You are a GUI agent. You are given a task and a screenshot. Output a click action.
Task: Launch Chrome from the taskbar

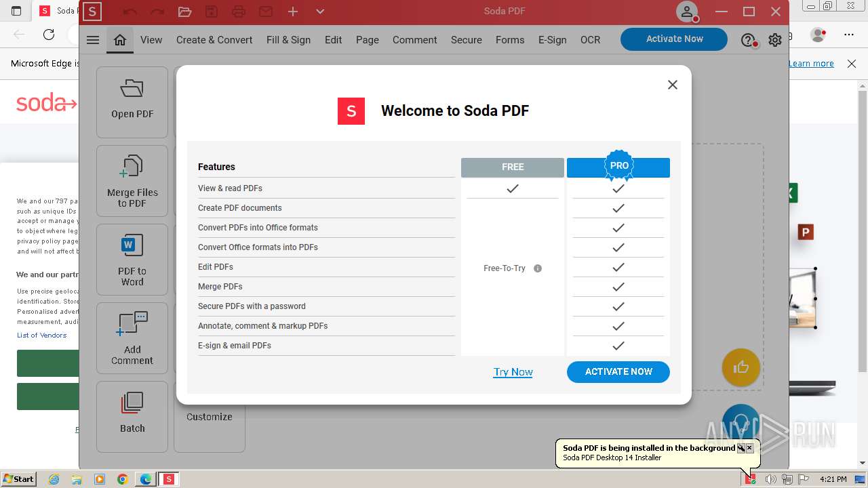(x=123, y=479)
